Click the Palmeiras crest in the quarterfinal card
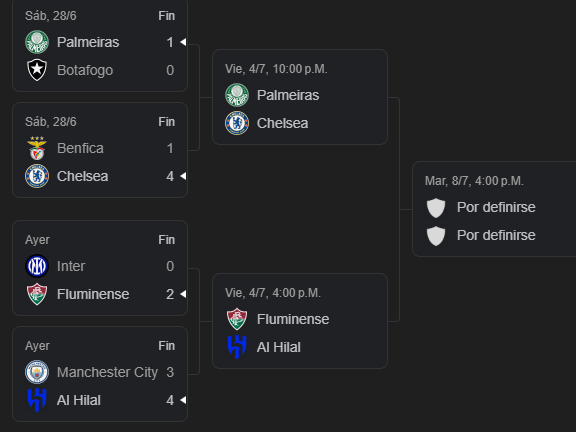576x432 pixels. click(x=237, y=95)
